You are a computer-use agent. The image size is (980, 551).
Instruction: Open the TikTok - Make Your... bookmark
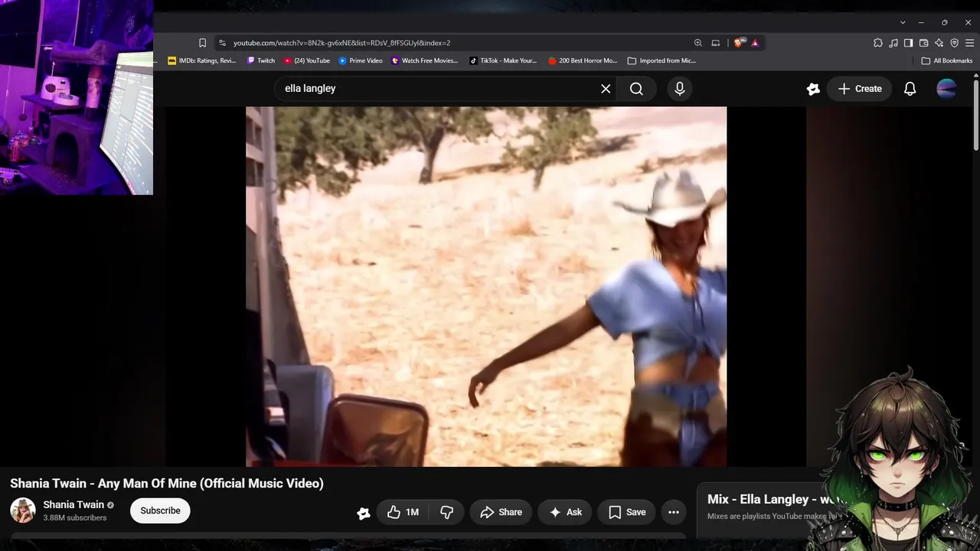click(503, 60)
